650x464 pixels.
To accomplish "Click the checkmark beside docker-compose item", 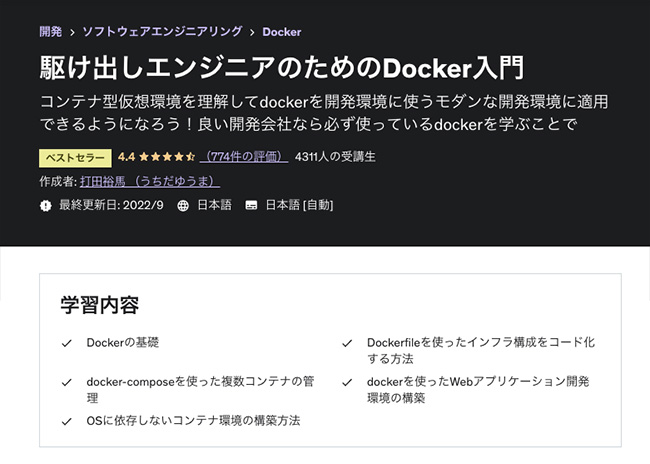I will point(66,382).
